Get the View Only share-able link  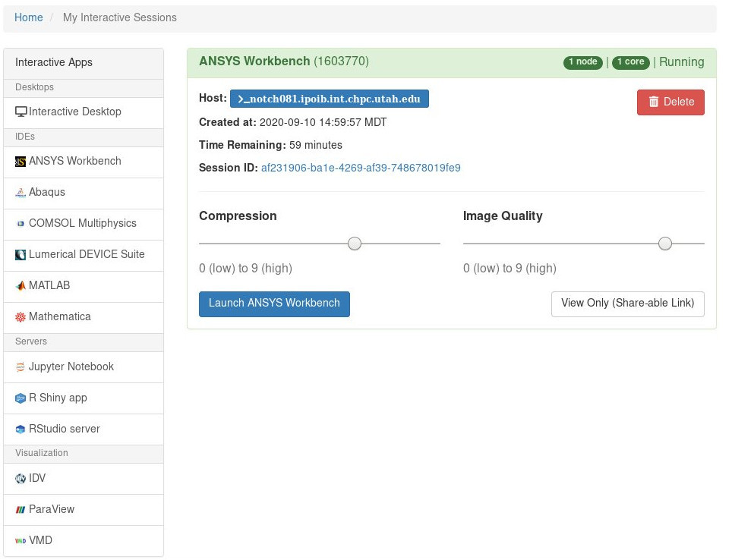point(627,304)
